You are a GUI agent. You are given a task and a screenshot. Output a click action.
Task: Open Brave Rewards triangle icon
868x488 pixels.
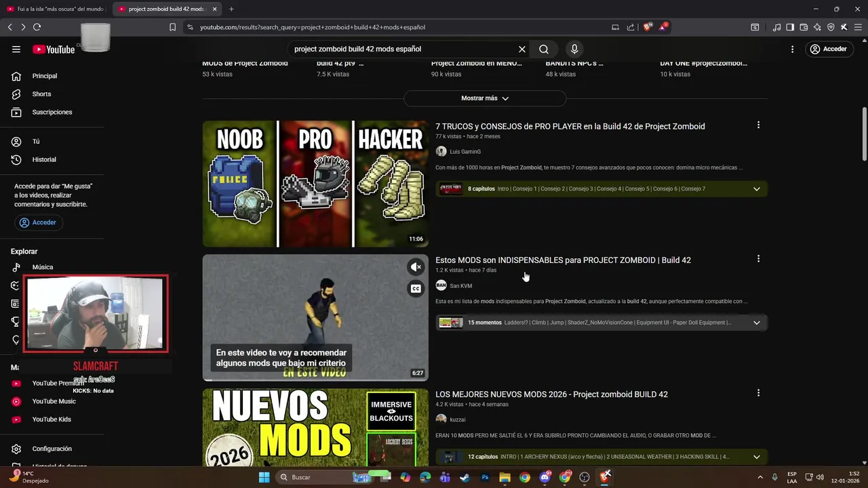663,26
